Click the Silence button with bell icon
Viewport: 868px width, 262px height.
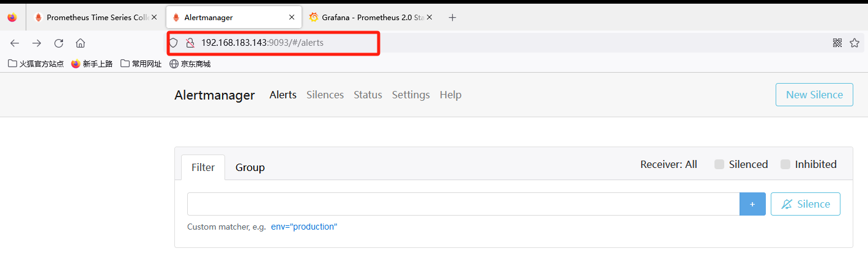806,204
